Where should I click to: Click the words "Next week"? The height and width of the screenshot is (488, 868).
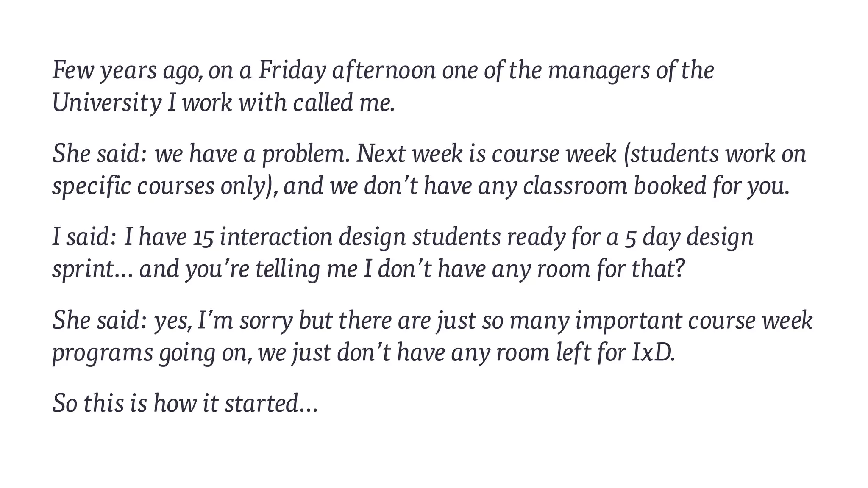(x=409, y=154)
